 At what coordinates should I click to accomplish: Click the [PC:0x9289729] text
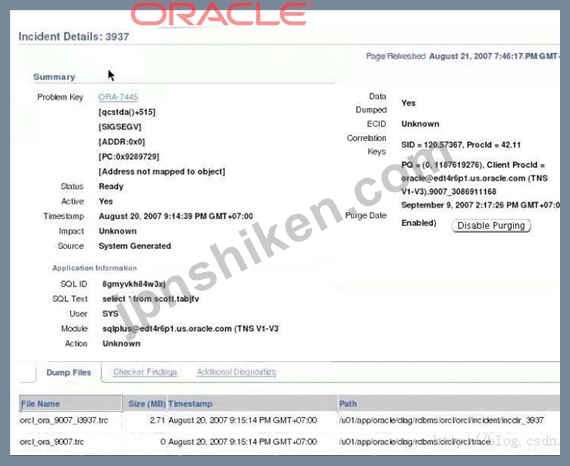129,157
